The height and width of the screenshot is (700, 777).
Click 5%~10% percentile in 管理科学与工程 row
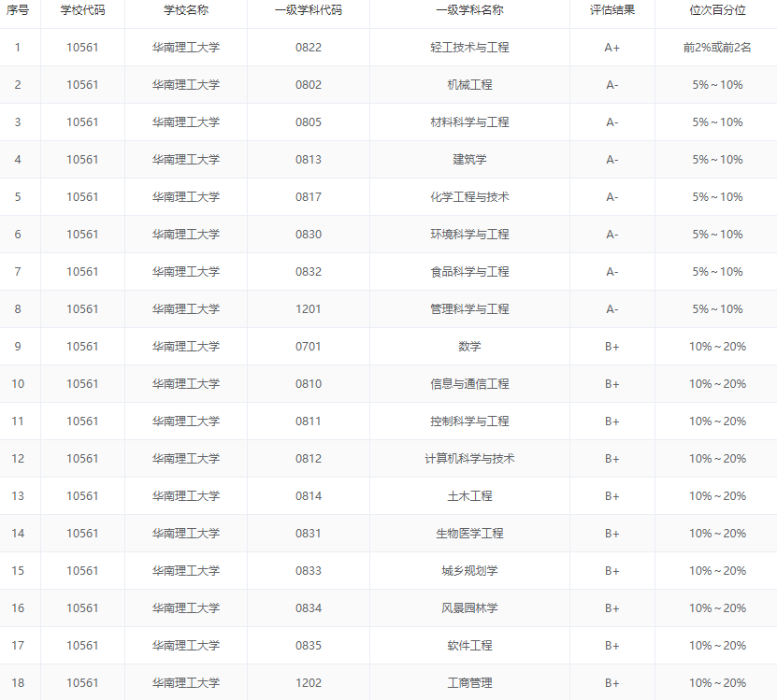tap(717, 309)
